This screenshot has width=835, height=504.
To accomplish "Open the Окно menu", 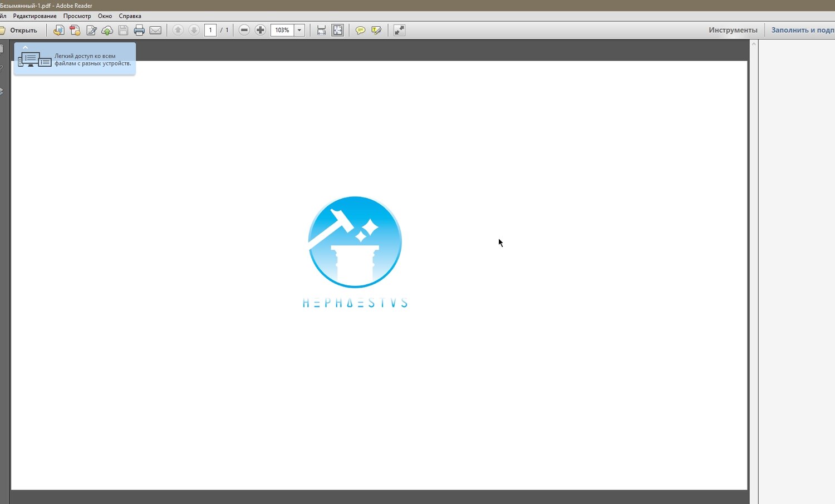I will 105,16.
